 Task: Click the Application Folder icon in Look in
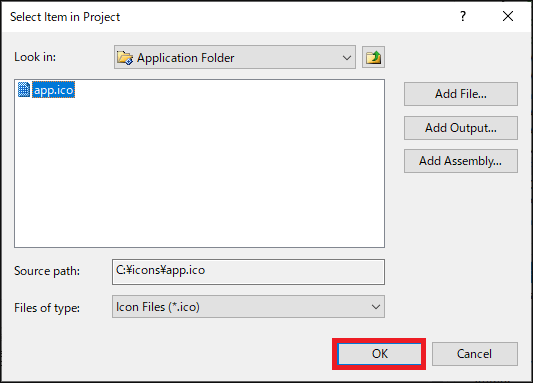[125, 57]
